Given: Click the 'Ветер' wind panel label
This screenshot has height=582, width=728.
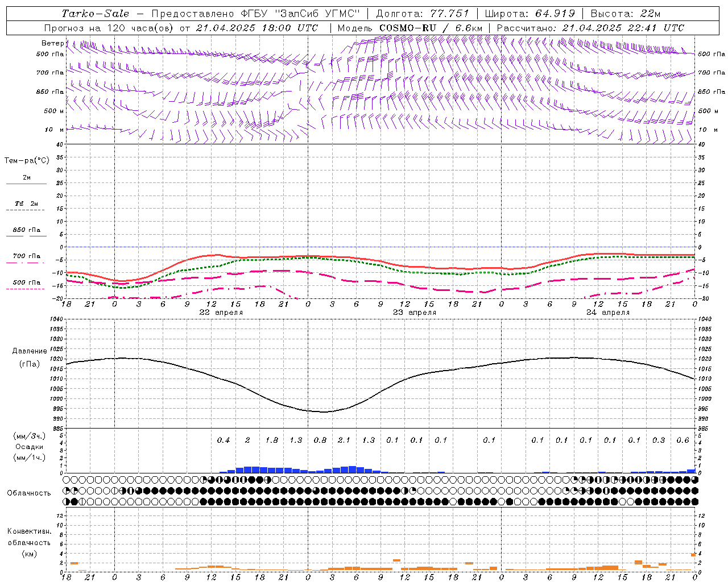Looking at the screenshot, I should coord(53,43).
